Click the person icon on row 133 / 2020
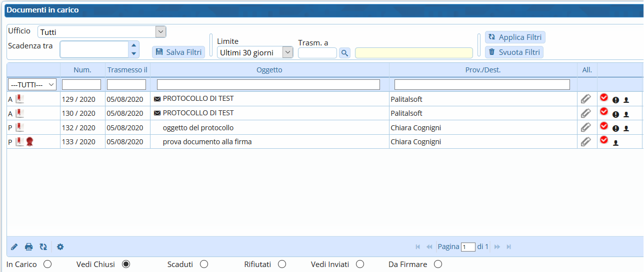This screenshot has height=272, width=644. tap(615, 143)
